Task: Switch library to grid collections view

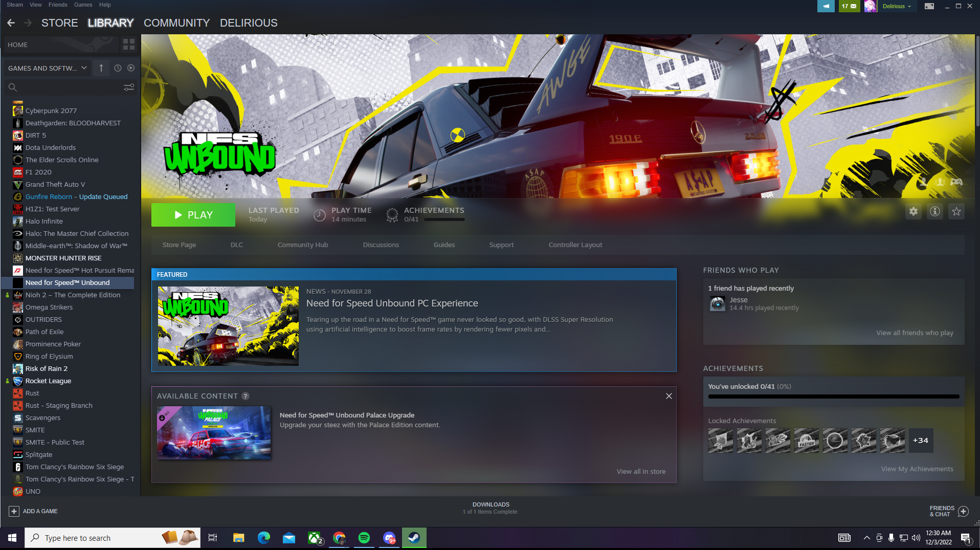Action: click(129, 45)
